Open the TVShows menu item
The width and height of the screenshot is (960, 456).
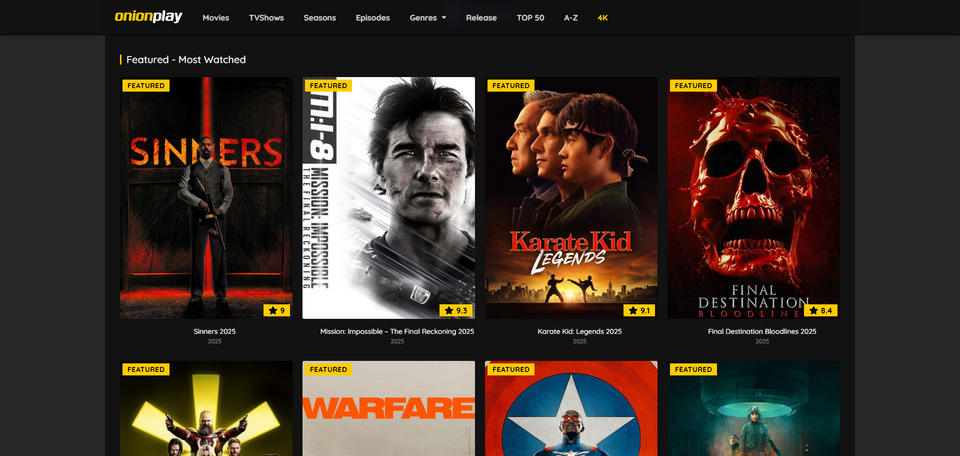pos(266,18)
